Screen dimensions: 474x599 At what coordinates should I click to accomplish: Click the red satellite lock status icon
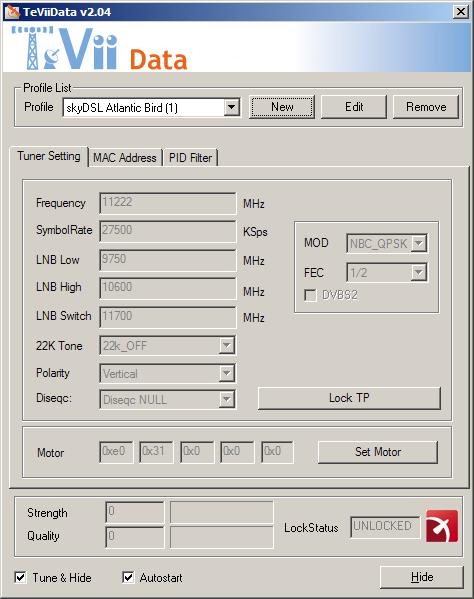pyautogui.click(x=442, y=526)
